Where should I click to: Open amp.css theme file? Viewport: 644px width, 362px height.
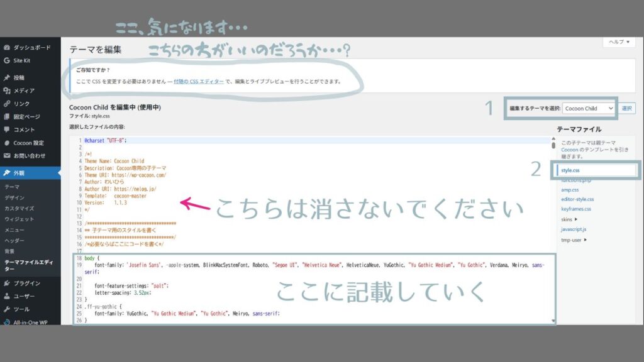(x=570, y=190)
